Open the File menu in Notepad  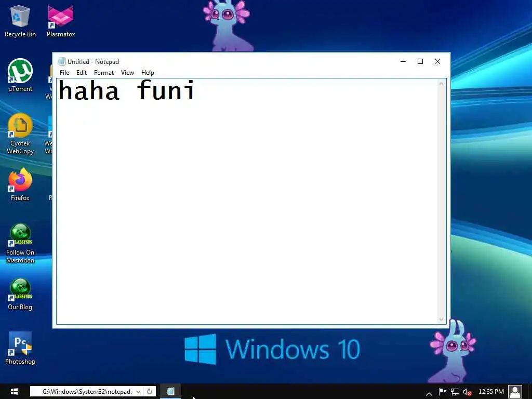pos(64,73)
